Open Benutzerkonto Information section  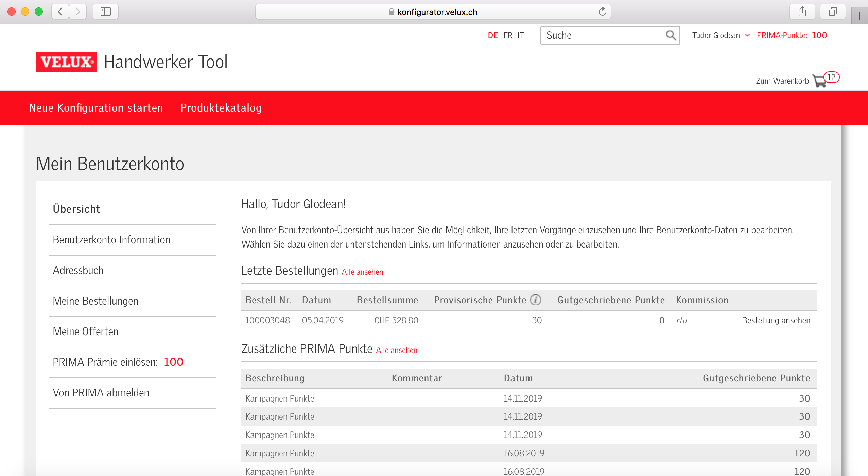(111, 240)
